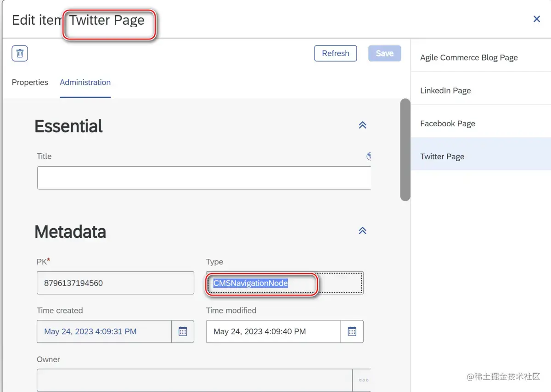Click the Save button

[385, 53]
